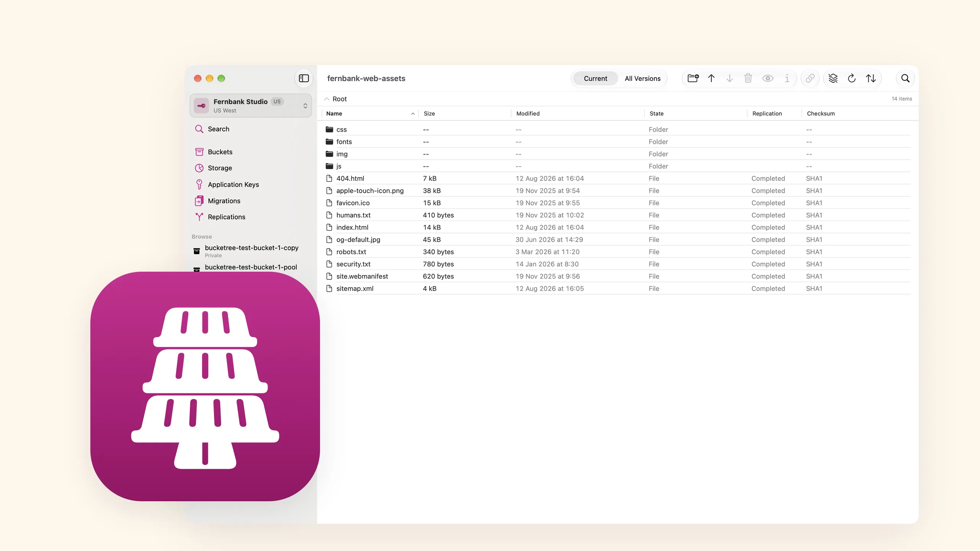
Task: Click the Root breadcrumb label
Action: 340,99
